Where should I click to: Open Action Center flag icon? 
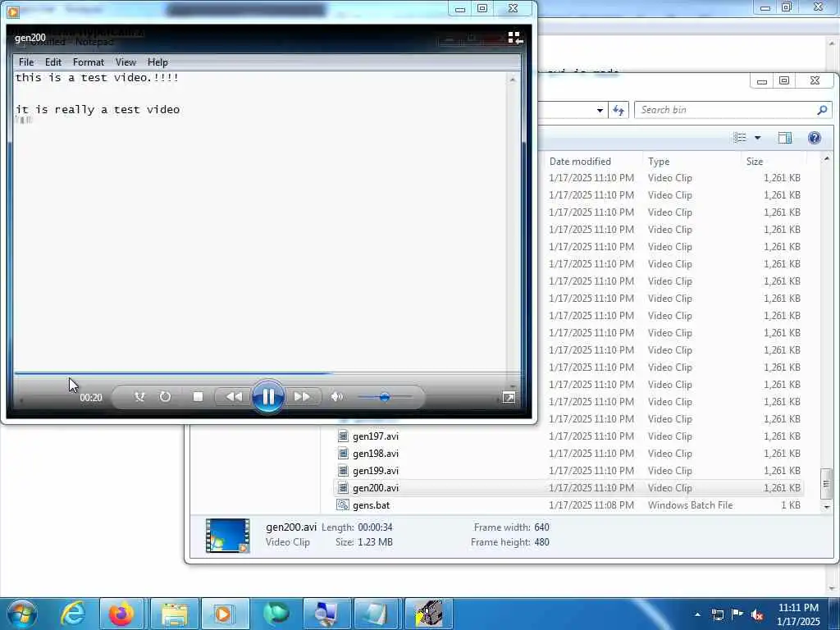[737, 614]
